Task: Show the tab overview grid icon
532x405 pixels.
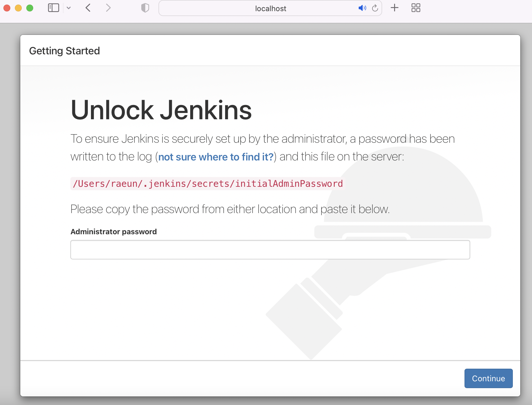Action: [x=416, y=8]
